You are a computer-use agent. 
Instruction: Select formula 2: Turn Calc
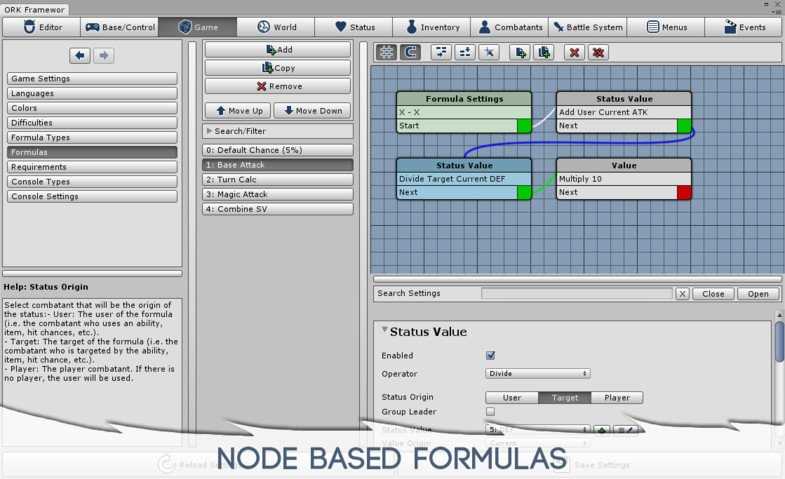click(278, 179)
